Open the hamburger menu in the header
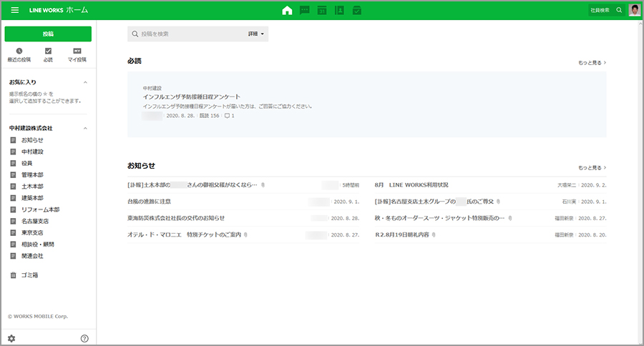644x346 pixels. (15, 10)
